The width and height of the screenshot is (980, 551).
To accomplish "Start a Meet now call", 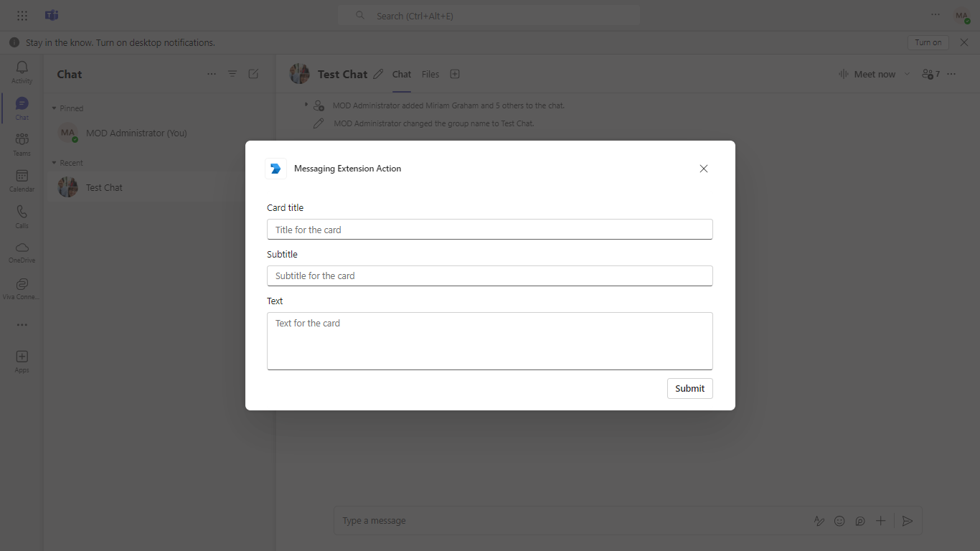I will tap(867, 74).
